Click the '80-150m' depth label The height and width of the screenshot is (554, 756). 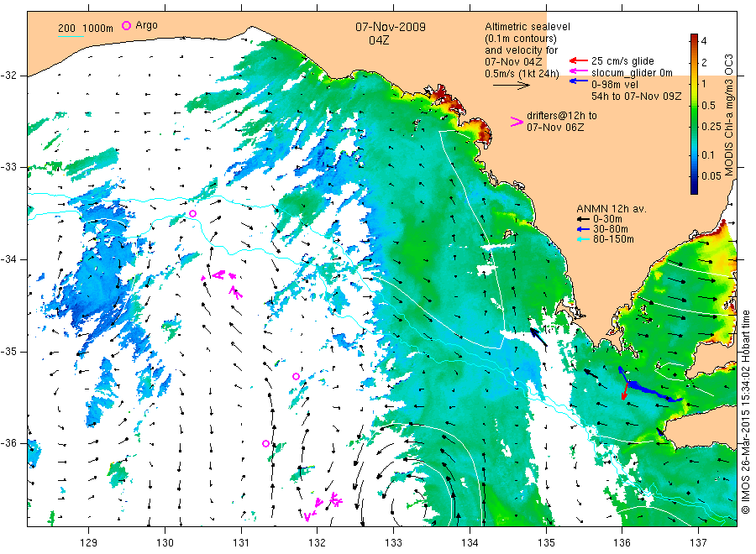pyautogui.click(x=613, y=239)
